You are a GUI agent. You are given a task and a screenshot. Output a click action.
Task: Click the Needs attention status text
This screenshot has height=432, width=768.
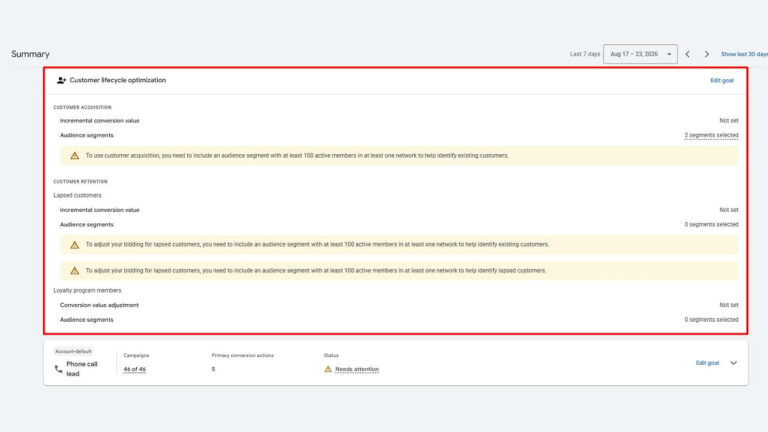coord(357,369)
